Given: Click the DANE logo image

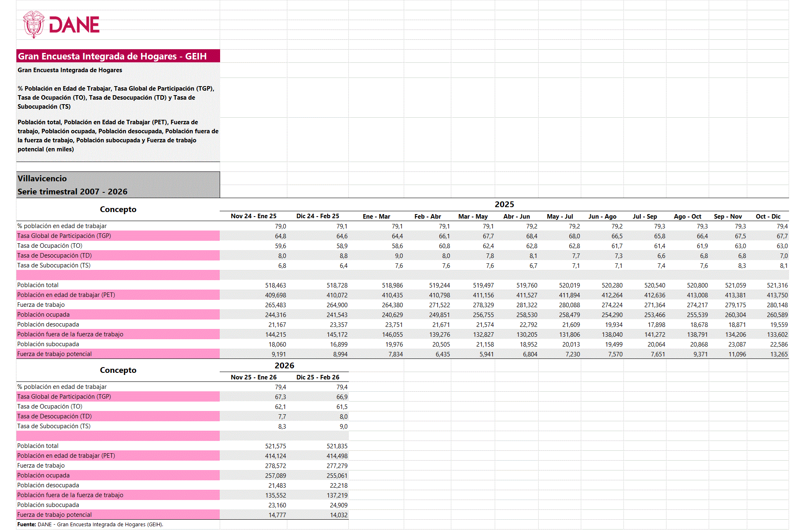Looking at the screenshot, I should [61, 25].
